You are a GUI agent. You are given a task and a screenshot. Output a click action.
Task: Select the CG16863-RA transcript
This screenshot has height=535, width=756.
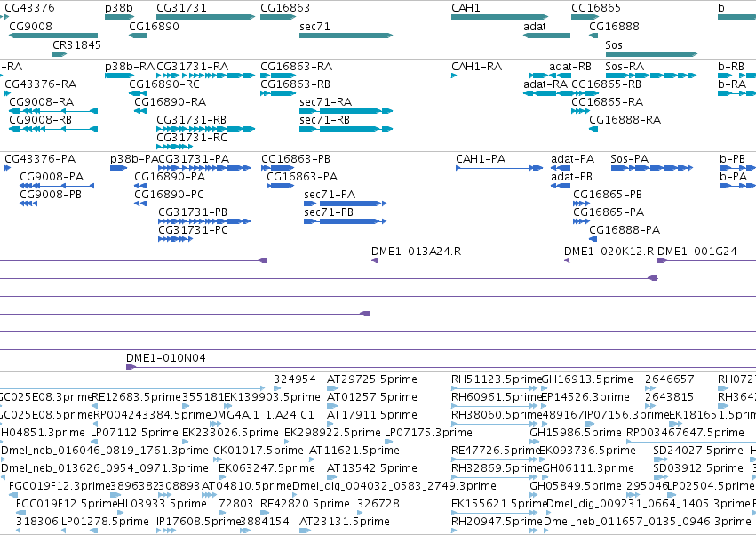[x=278, y=76]
